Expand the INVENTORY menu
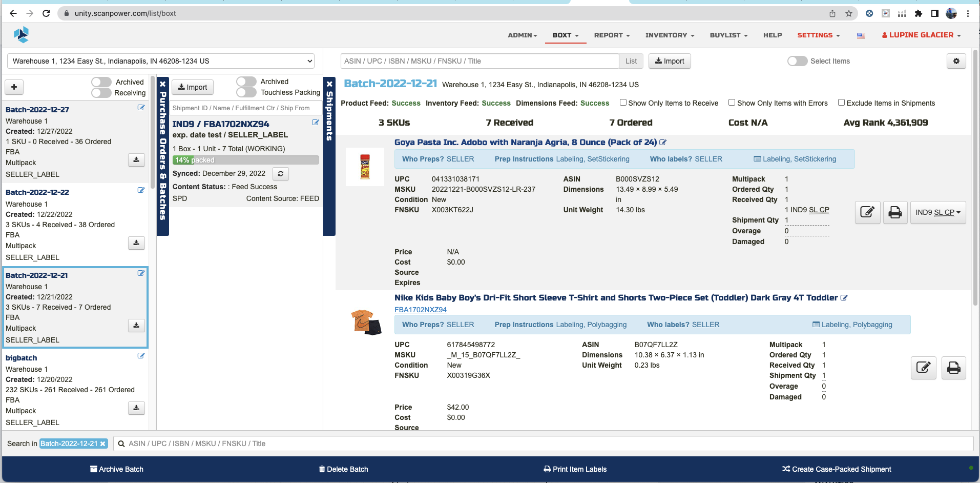980x483 pixels. pyautogui.click(x=670, y=35)
